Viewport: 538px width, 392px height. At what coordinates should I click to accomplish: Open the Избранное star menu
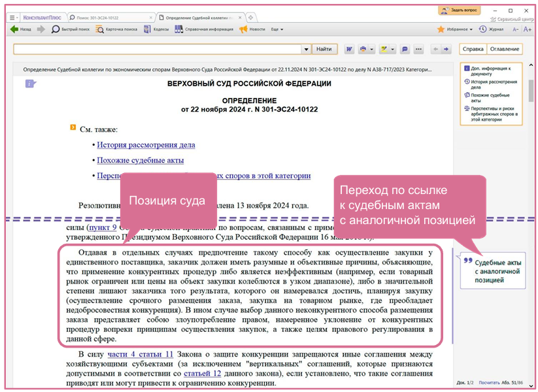pyautogui.click(x=454, y=29)
